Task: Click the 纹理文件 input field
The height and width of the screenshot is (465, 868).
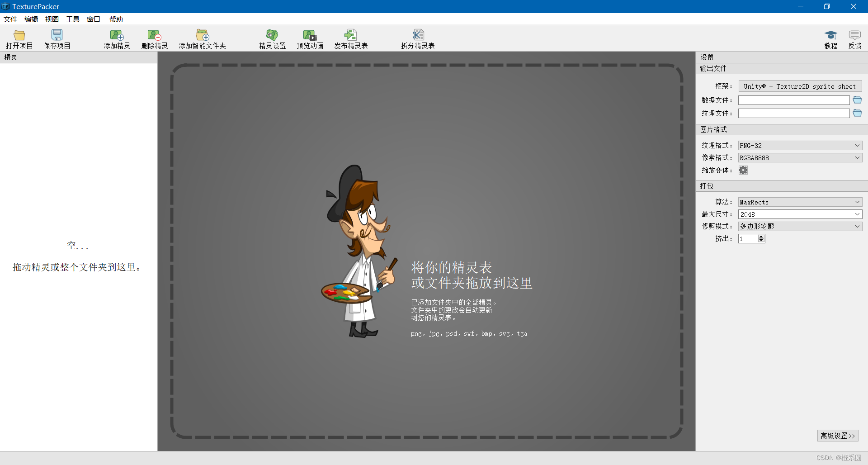Action: [794, 113]
